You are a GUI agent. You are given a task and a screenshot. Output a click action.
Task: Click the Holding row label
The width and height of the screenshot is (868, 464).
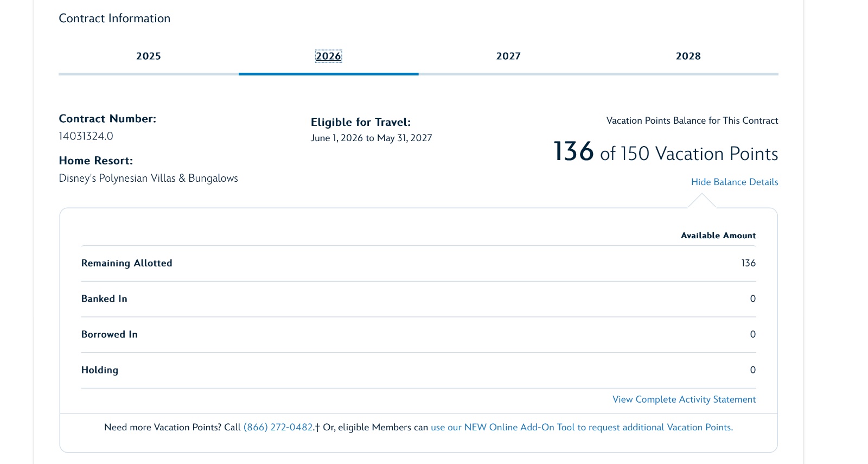[99, 370]
